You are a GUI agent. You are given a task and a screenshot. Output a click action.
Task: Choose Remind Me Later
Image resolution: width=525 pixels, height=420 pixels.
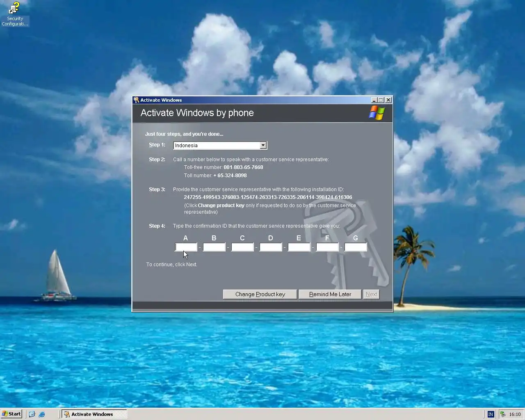point(330,294)
